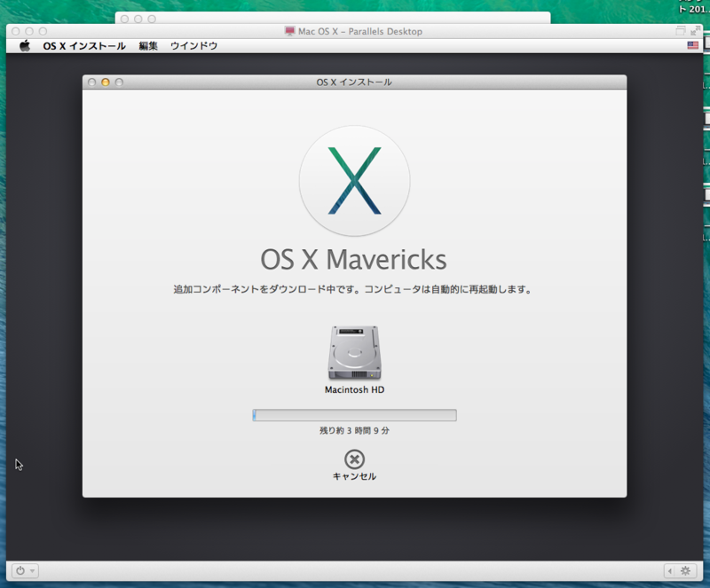
Task: Click the remaining time text under progress bar
Action: coord(354,432)
